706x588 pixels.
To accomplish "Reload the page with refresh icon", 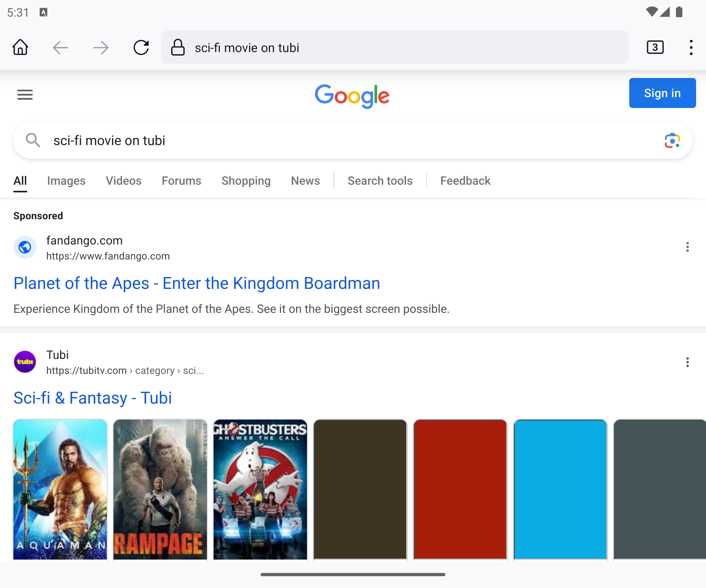I will coord(141,47).
